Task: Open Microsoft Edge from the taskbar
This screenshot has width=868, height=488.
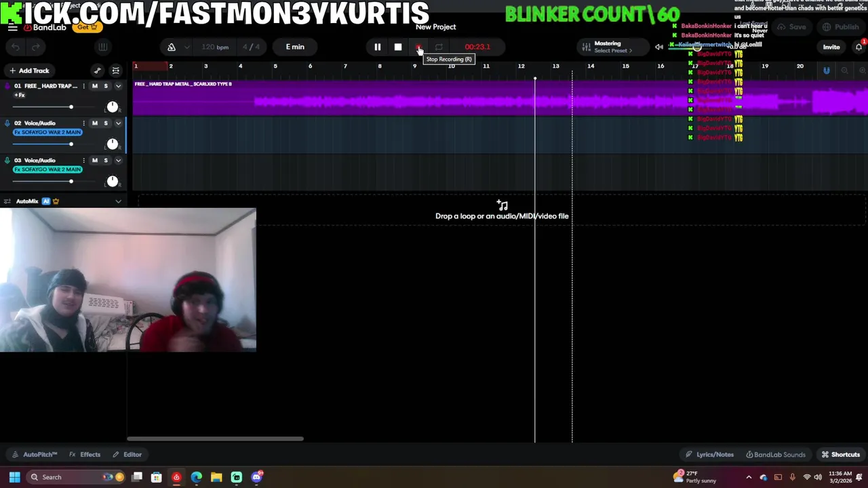Action: coord(197,477)
